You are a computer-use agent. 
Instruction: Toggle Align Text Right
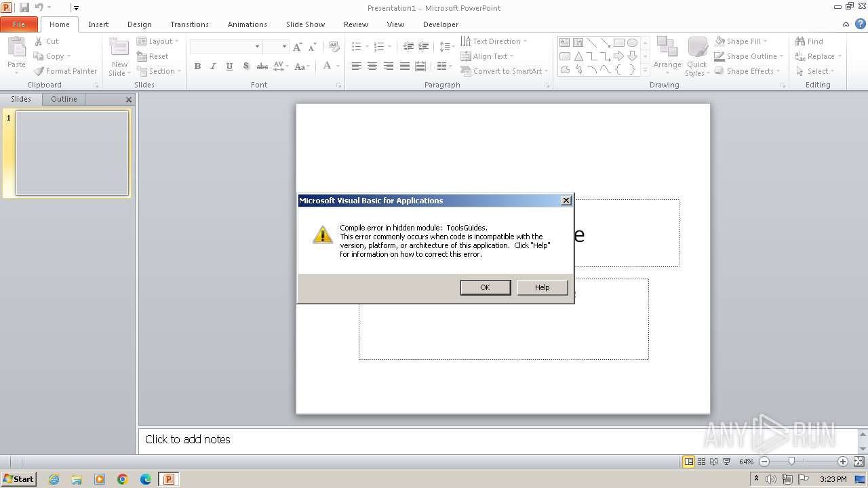pyautogui.click(x=389, y=66)
